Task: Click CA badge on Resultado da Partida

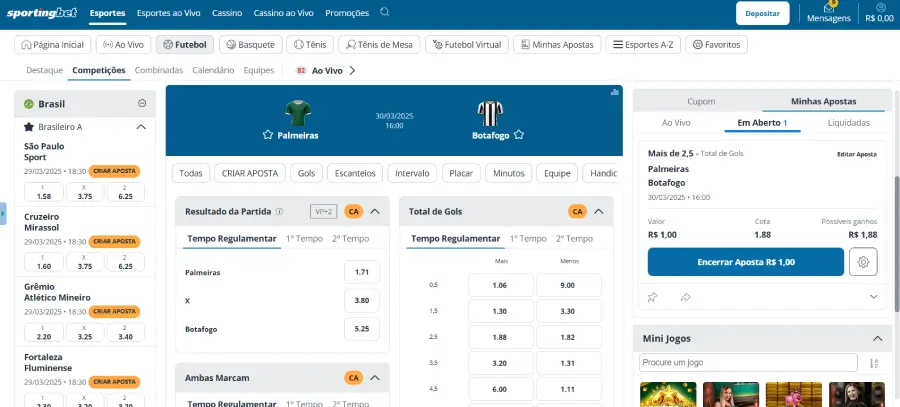Action: (354, 211)
